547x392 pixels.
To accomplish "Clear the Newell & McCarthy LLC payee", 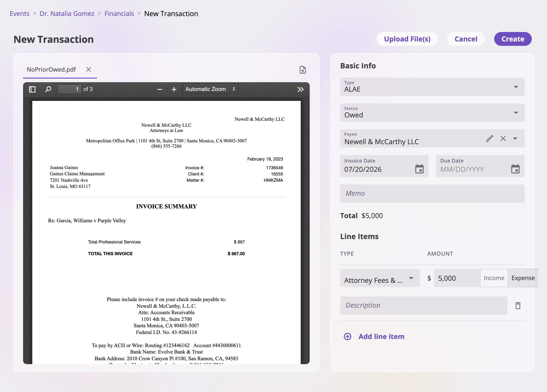I will click(x=503, y=139).
